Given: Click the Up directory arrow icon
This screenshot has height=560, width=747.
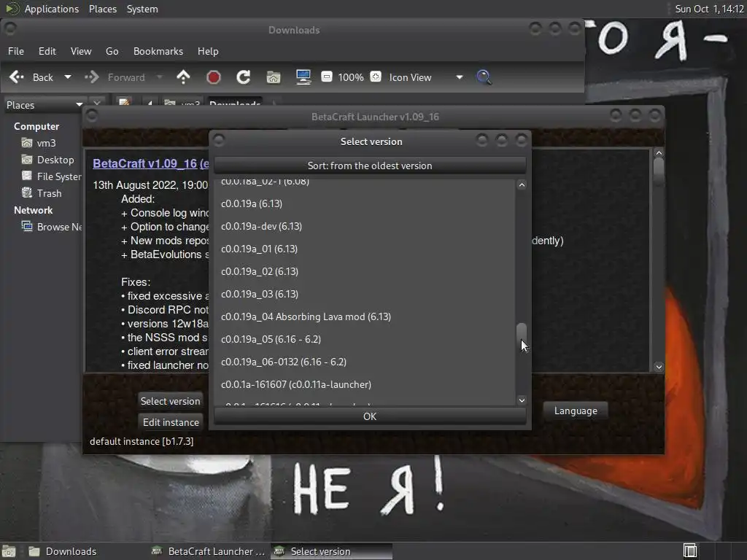Looking at the screenshot, I should 183,77.
